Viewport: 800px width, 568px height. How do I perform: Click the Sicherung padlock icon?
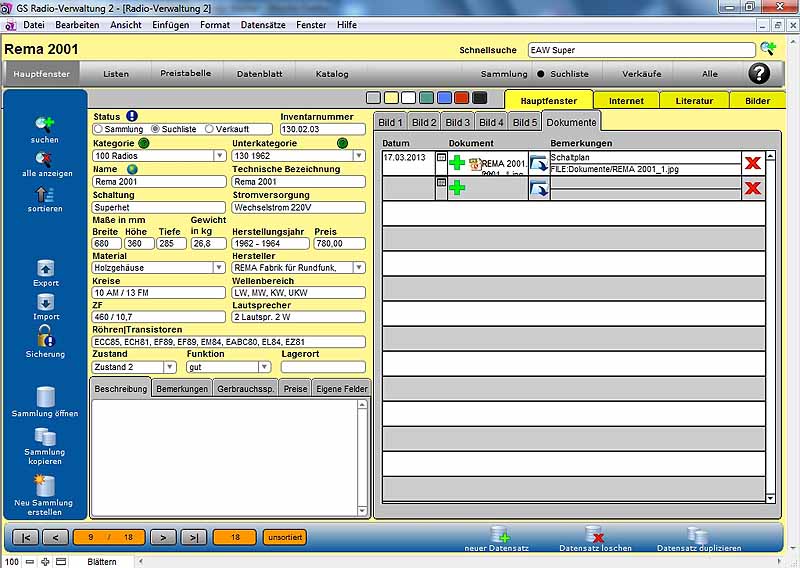point(45,338)
